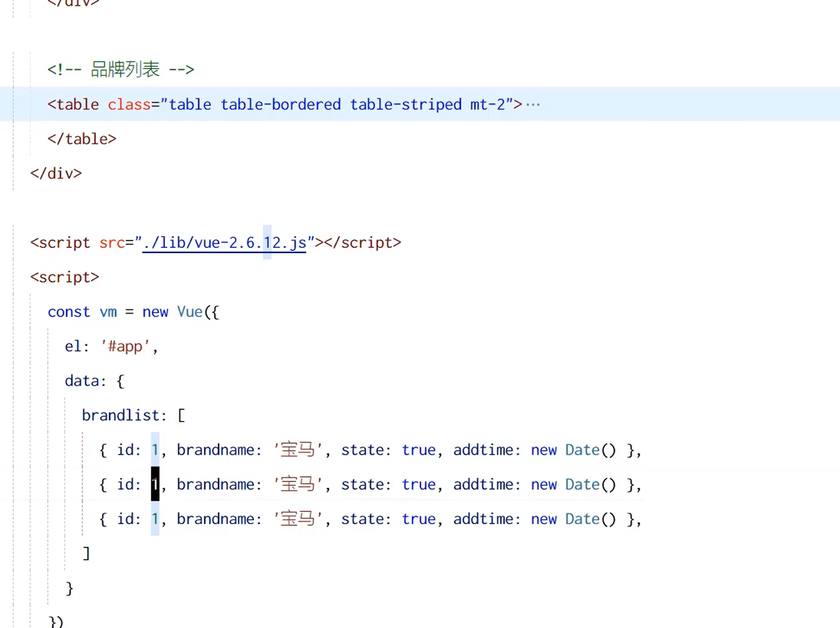The height and width of the screenshot is (628, 840).
Task: Click '宝马' string in second brandlist row
Action: [298, 485]
